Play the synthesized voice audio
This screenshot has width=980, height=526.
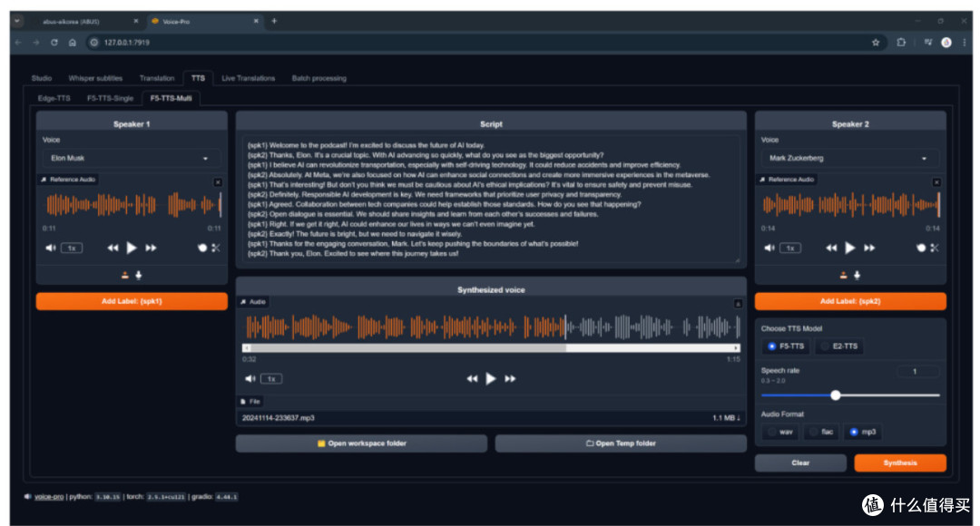[491, 378]
